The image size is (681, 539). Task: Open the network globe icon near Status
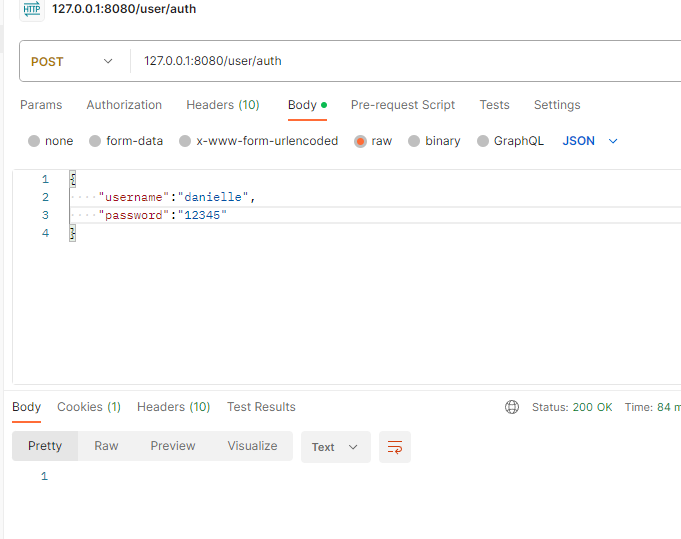[x=512, y=407]
